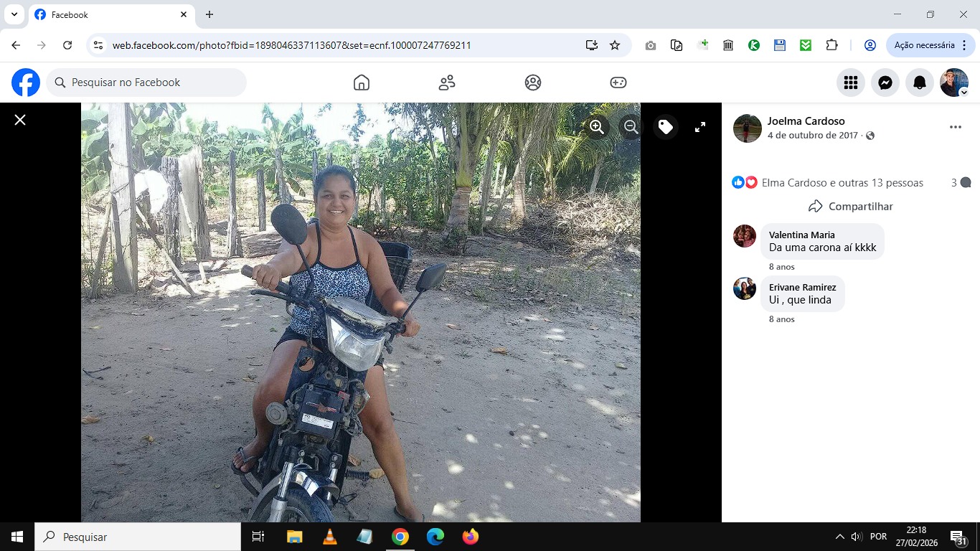The image size is (980, 551).
Task: Open Messenger chats
Action: (885, 83)
